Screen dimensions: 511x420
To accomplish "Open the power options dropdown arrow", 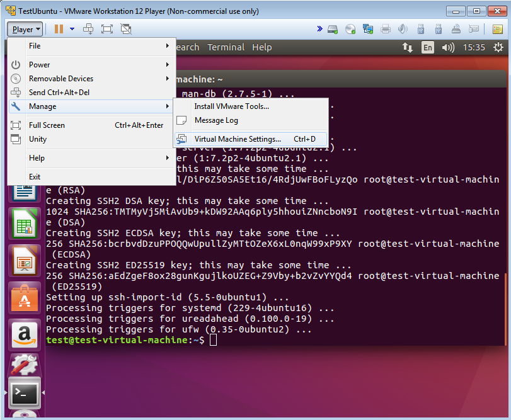I will click(72, 29).
